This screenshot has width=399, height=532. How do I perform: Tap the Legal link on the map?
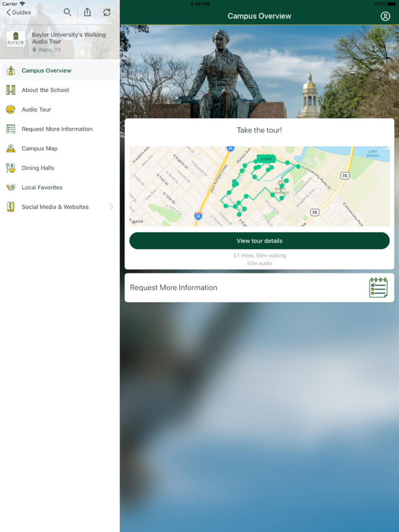[137, 221]
